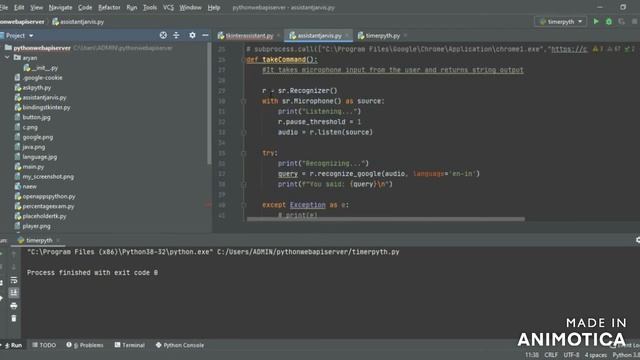The height and width of the screenshot is (360, 640).
Task: Click the image file icon for button.jpg
Action: pyautogui.click(x=18, y=117)
